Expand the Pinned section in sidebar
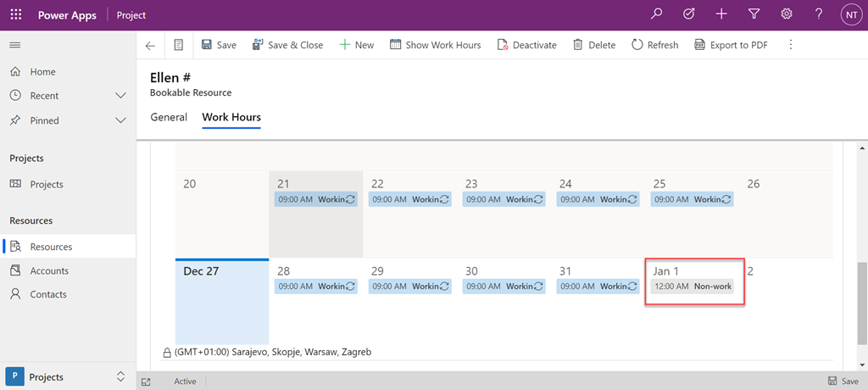The width and height of the screenshot is (868, 390). pos(120,120)
